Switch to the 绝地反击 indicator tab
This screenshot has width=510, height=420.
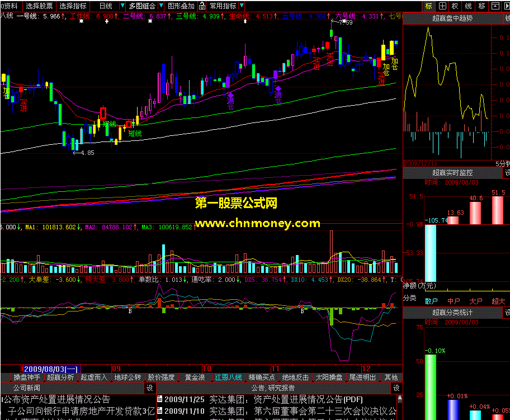click(x=295, y=377)
